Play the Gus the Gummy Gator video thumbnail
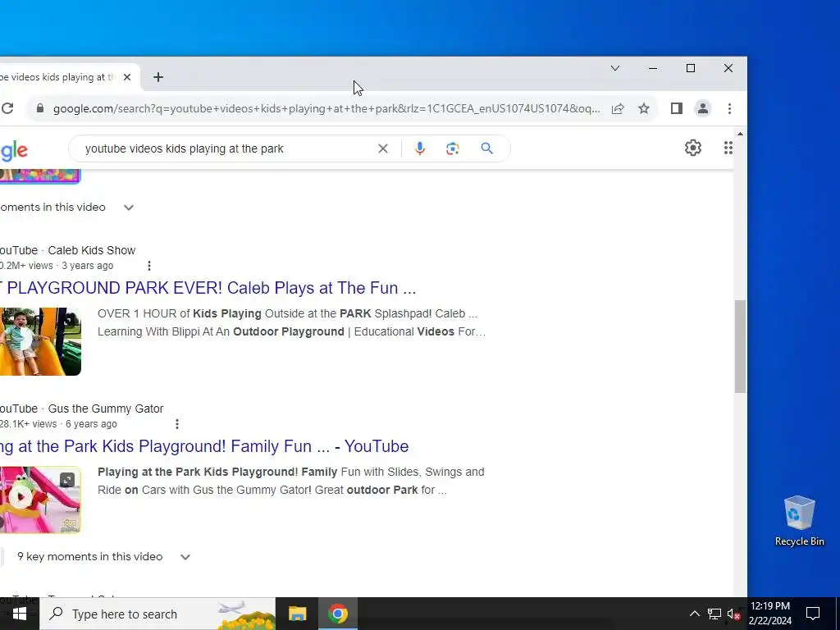Viewport: 840px width, 630px height. click(40, 500)
